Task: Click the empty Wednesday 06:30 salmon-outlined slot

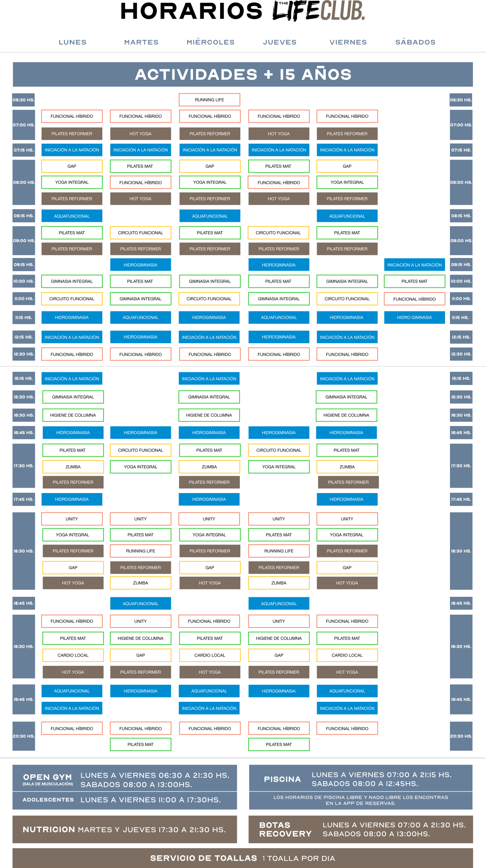Action: (210, 100)
